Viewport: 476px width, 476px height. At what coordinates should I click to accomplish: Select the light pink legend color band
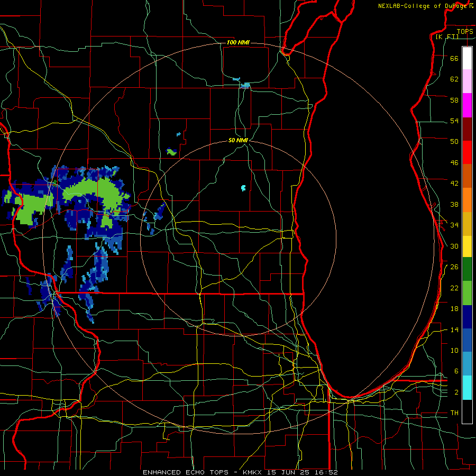467,81
